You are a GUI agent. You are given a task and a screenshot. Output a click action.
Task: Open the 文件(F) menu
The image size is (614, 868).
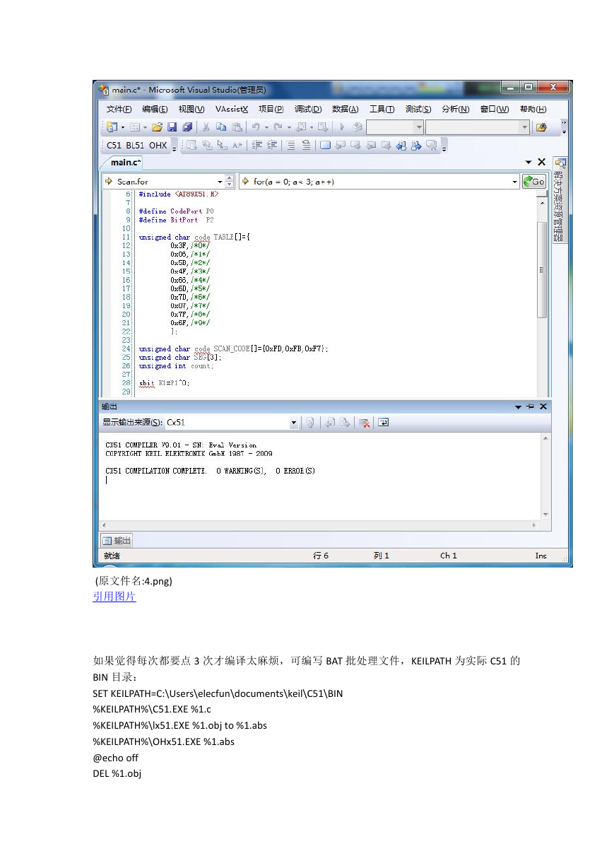pyautogui.click(x=119, y=109)
